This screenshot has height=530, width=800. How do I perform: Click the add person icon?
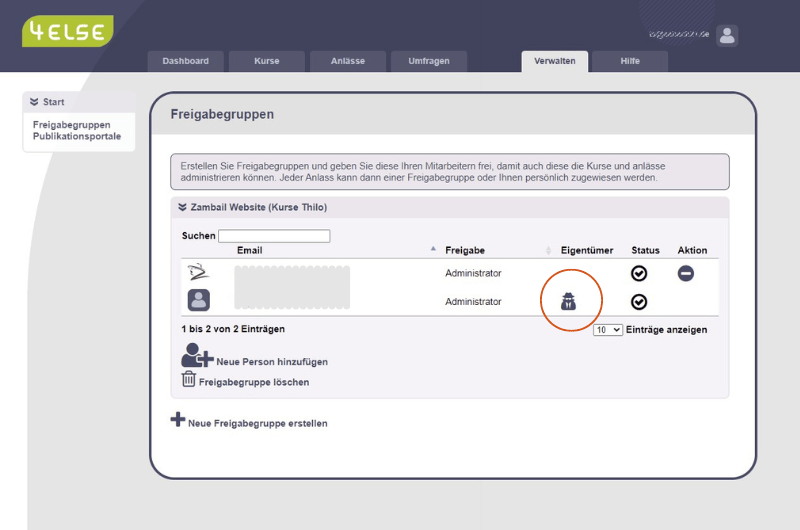(196, 356)
